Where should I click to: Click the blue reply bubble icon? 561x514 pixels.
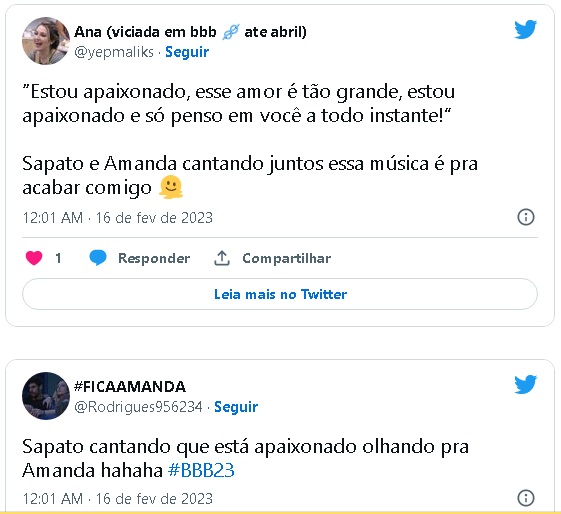coord(98,258)
